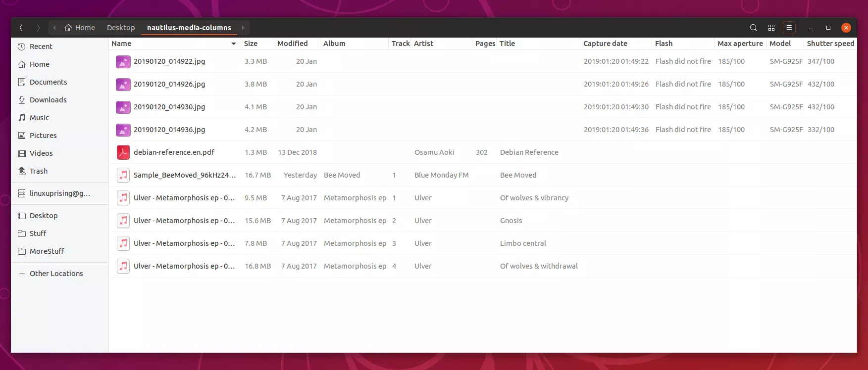Screen dimensions: 868x370
Task: Sort by the Max aperture column header
Action: point(740,44)
